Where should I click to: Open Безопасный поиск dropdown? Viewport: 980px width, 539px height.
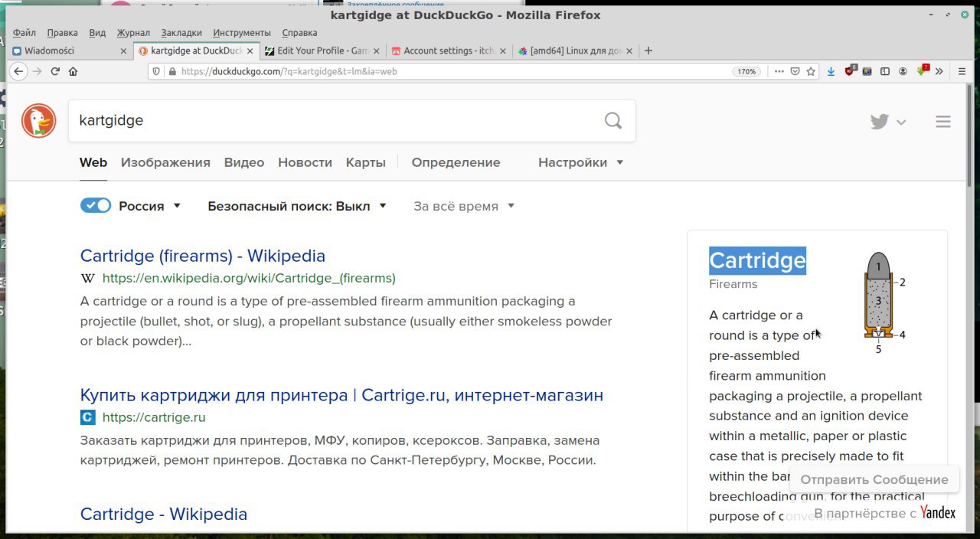(297, 206)
